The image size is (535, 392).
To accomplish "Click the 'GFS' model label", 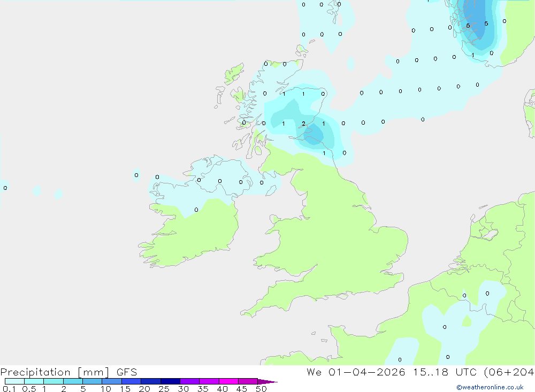I will pyautogui.click(x=127, y=372).
